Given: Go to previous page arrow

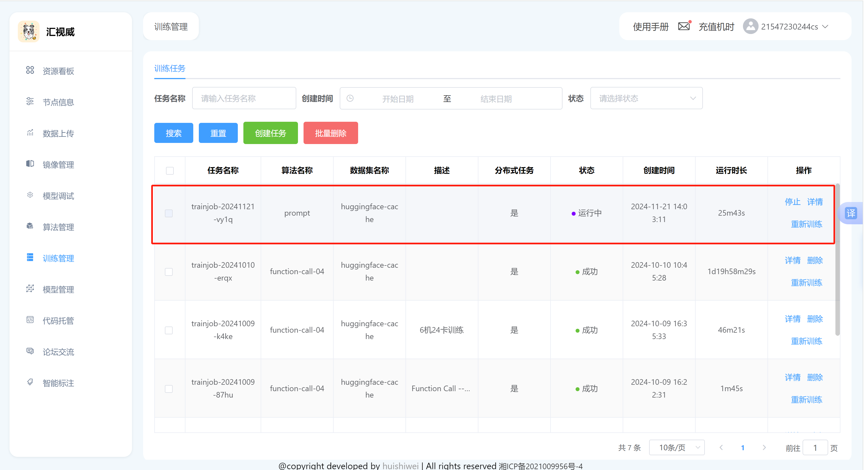Looking at the screenshot, I should [x=721, y=448].
